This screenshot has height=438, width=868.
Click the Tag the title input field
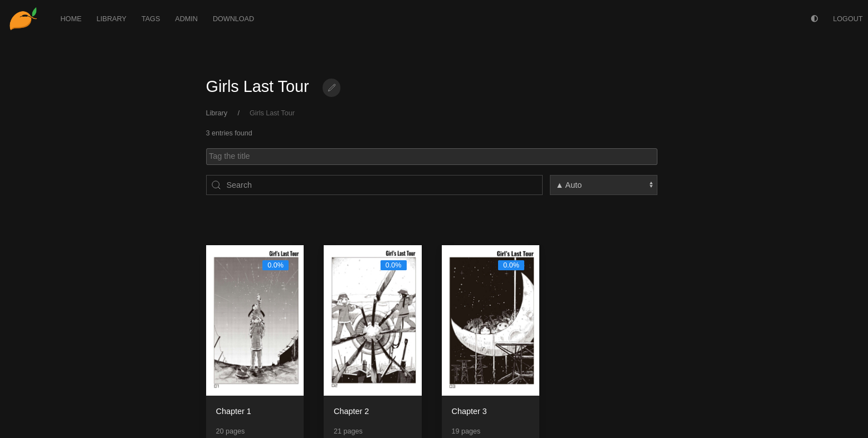431,157
